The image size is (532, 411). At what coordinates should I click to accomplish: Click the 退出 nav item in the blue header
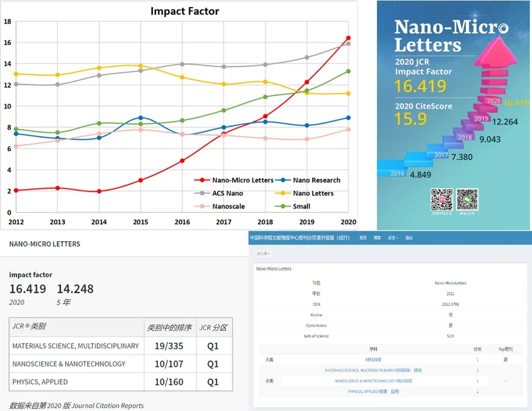pyautogui.click(x=409, y=238)
